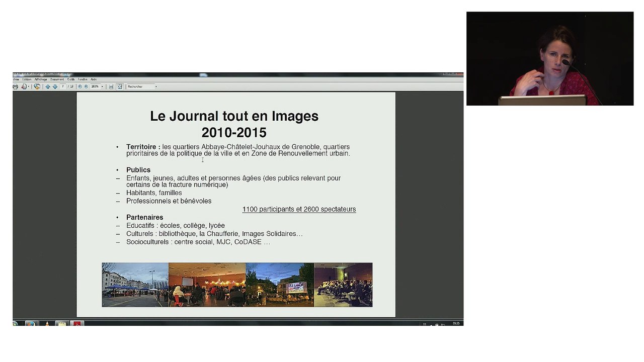644x362 pixels.
Task: Click the bold word Territoire
Action: point(141,147)
